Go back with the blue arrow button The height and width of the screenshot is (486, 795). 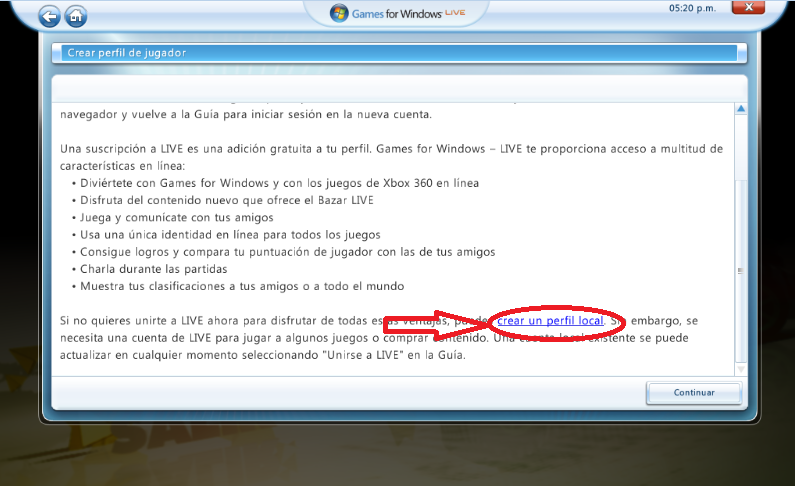(x=49, y=17)
